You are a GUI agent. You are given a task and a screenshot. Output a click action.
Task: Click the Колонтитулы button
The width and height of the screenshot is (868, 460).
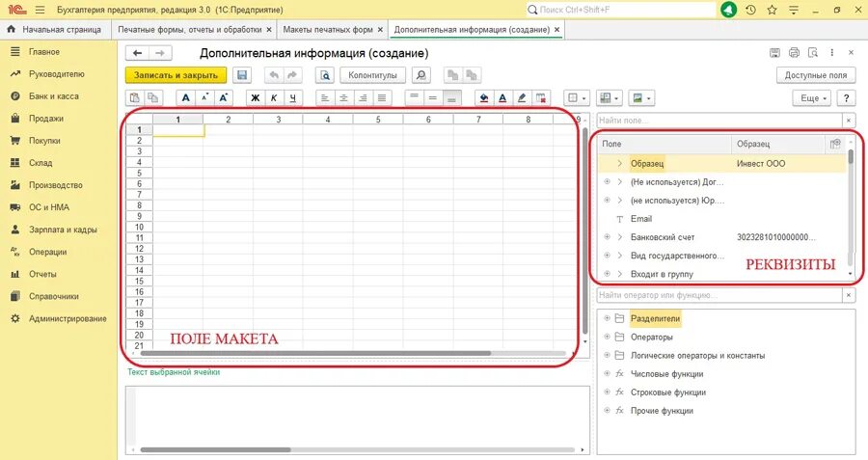click(372, 74)
